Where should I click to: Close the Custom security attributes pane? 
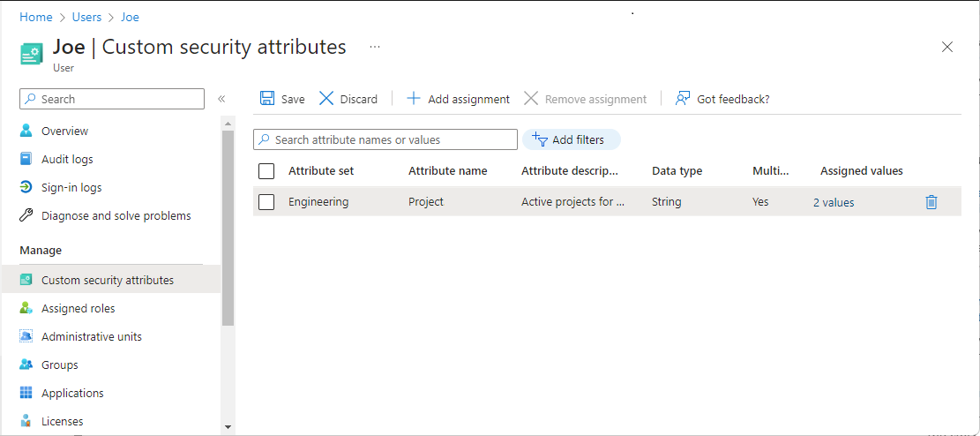click(947, 47)
